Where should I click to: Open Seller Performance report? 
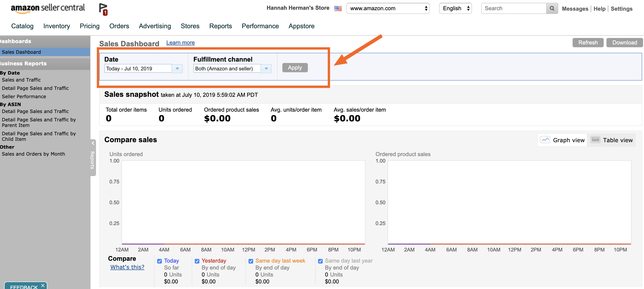point(24,96)
